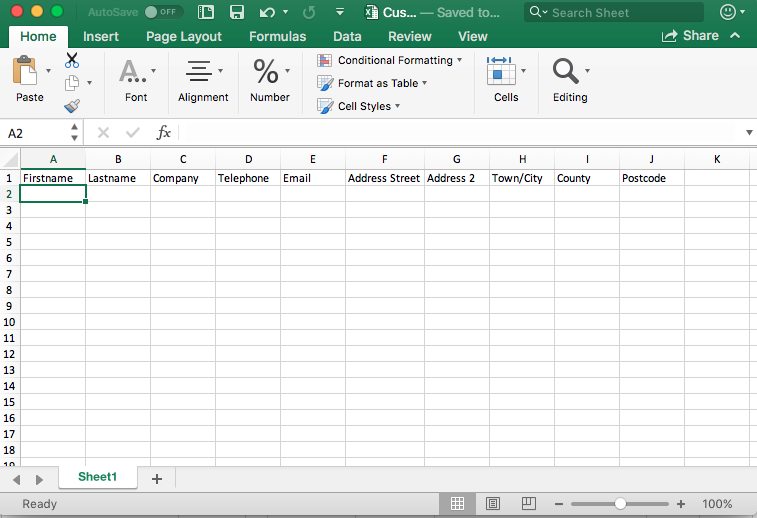Open the feedback smiley face icon
The width and height of the screenshot is (757, 518).
click(728, 12)
